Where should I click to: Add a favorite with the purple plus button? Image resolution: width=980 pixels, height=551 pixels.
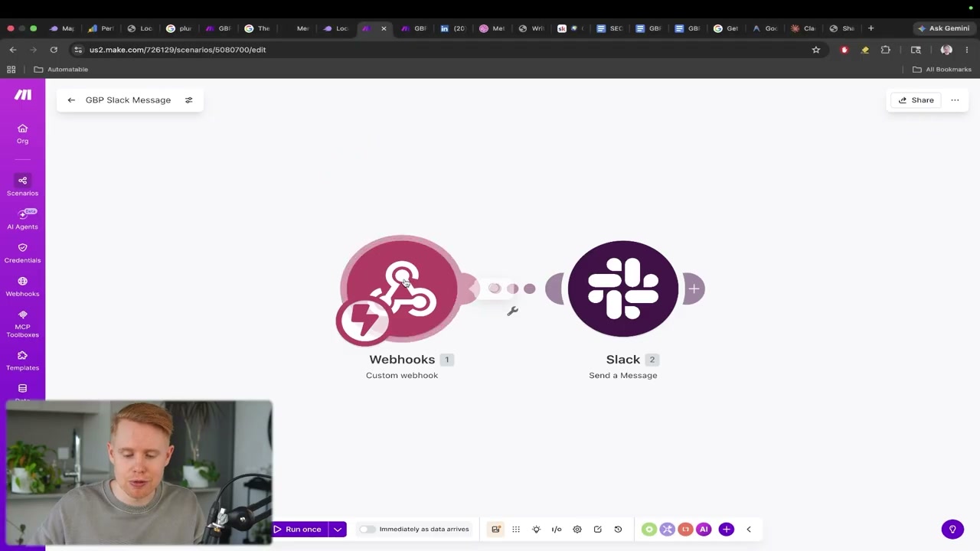click(727, 529)
